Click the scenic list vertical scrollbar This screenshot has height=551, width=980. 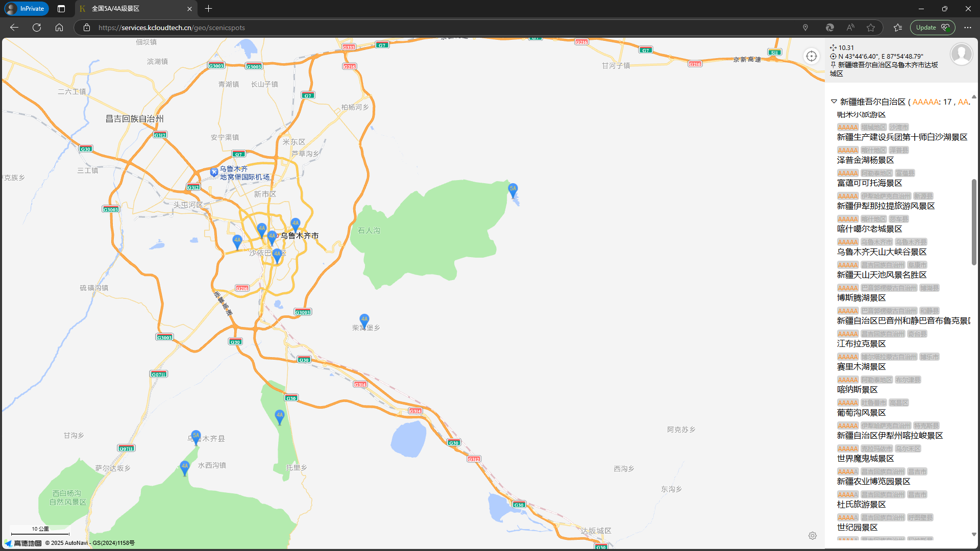tap(974, 222)
